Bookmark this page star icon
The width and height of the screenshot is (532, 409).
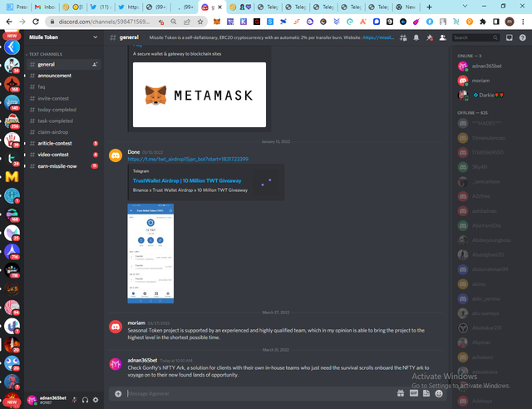pos(200,22)
